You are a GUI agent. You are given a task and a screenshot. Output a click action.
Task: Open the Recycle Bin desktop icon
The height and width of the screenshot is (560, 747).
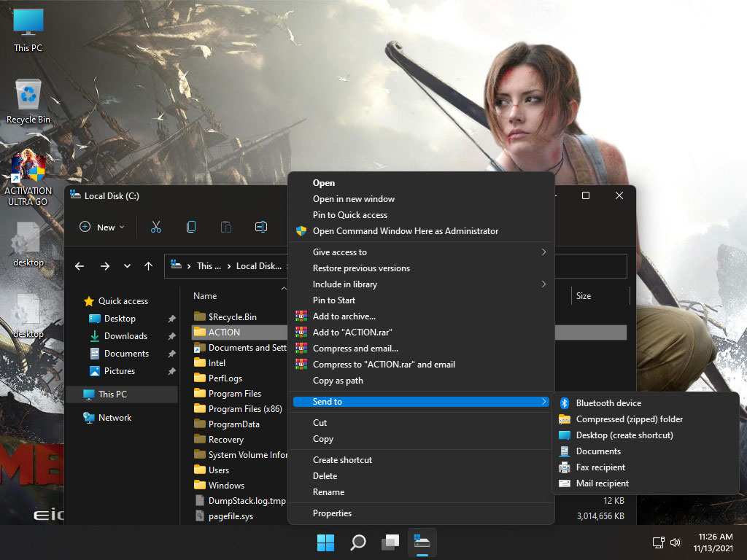[x=28, y=101]
